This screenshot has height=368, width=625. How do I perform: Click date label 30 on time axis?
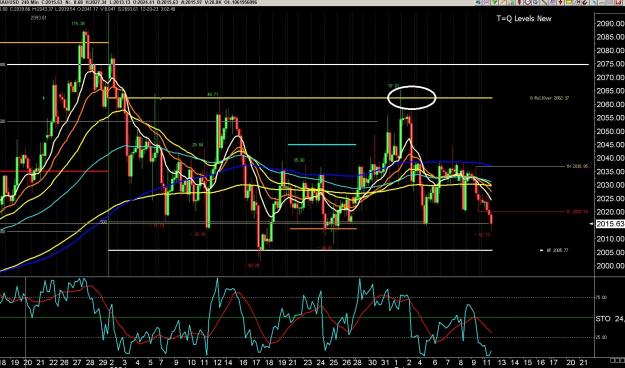[x=372, y=363]
